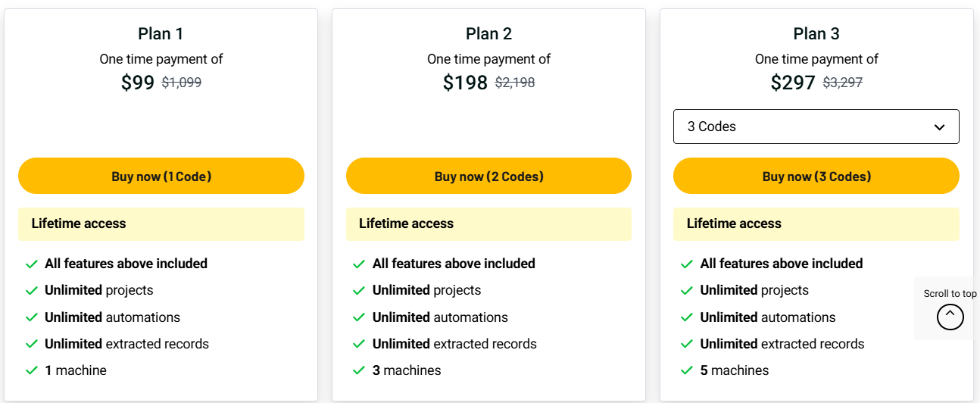Click Plan 2 'Unlimited projects' checkmark icon
The width and height of the screenshot is (980, 403).
coord(359,290)
